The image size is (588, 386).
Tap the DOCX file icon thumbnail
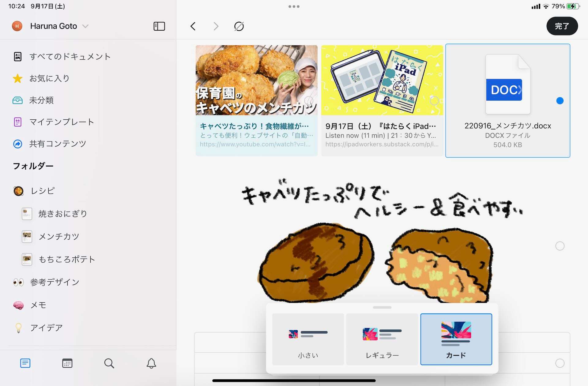(x=508, y=84)
